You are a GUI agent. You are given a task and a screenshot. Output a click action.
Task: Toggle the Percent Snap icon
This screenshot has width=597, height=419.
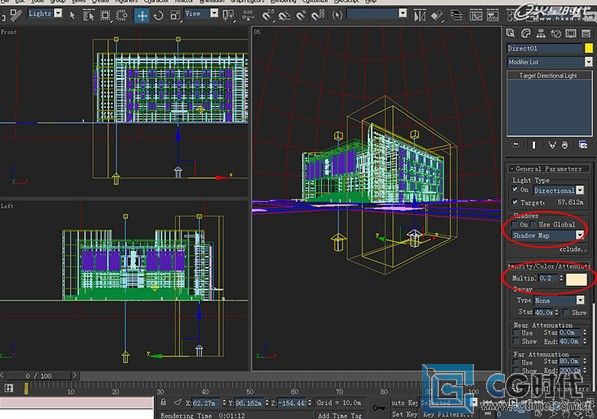point(301,16)
